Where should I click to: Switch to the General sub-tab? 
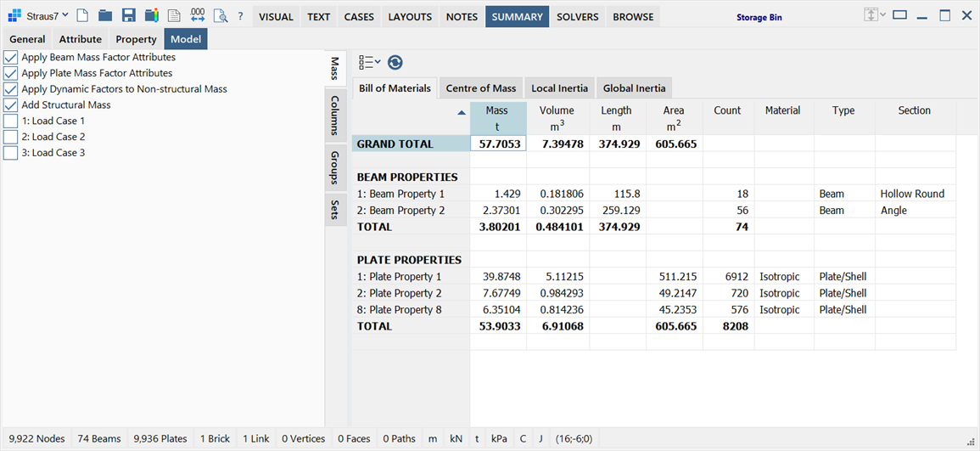click(x=27, y=39)
